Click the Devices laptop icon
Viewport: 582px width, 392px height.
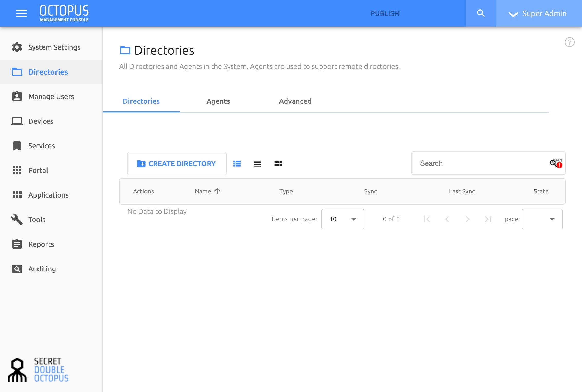17,121
